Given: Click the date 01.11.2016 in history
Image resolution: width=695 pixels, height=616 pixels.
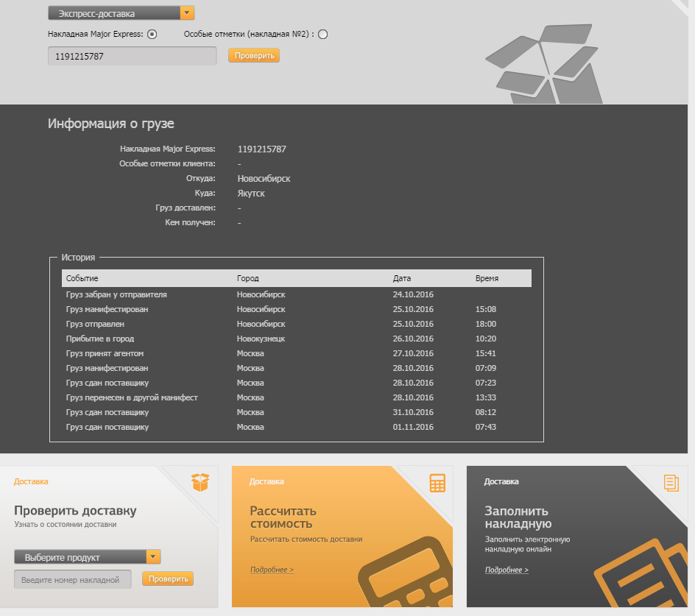Looking at the screenshot, I should (413, 427).
